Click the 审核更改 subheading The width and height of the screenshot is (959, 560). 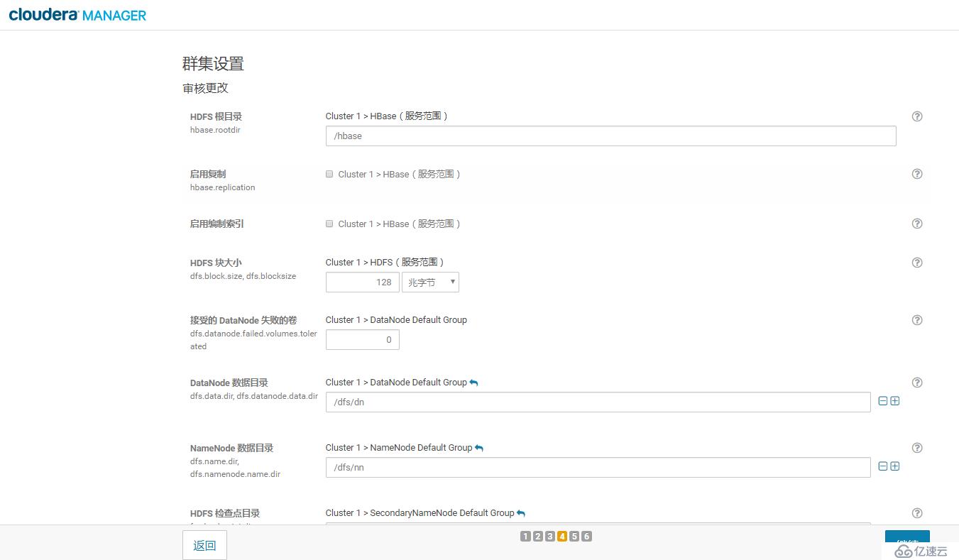coord(205,89)
